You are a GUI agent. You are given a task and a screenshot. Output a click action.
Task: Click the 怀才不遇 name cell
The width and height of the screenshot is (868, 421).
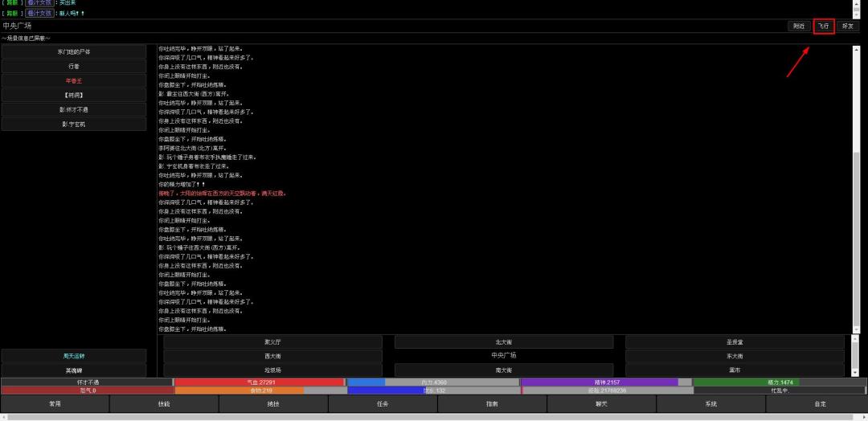[88, 382]
